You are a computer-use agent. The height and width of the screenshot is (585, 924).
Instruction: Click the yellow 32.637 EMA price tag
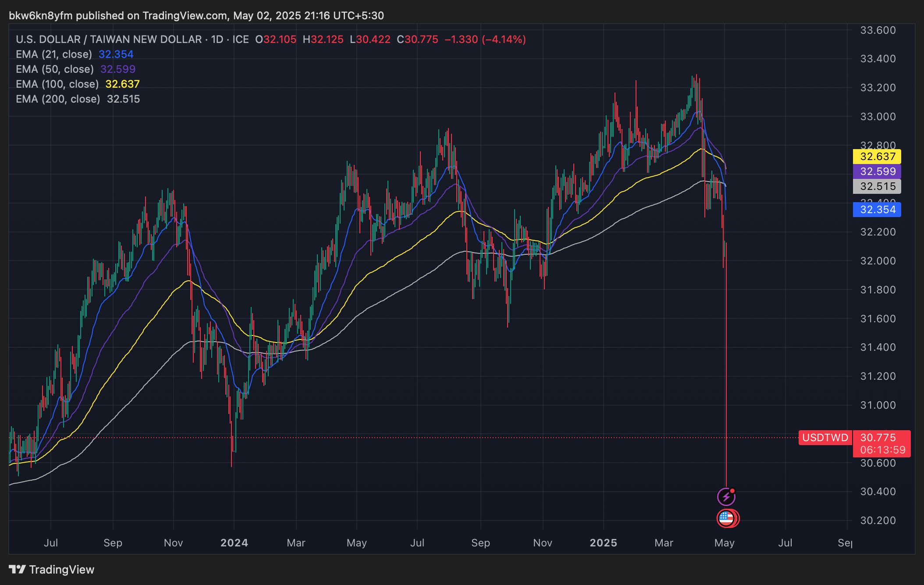pos(877,157)
